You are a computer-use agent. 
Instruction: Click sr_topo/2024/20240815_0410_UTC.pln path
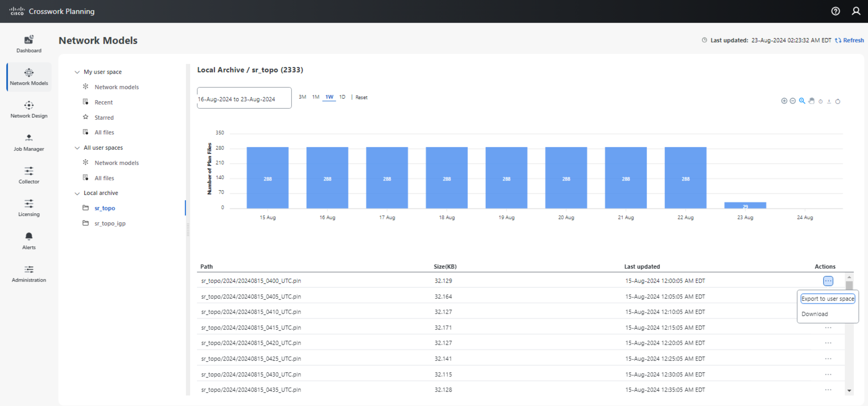251,312
